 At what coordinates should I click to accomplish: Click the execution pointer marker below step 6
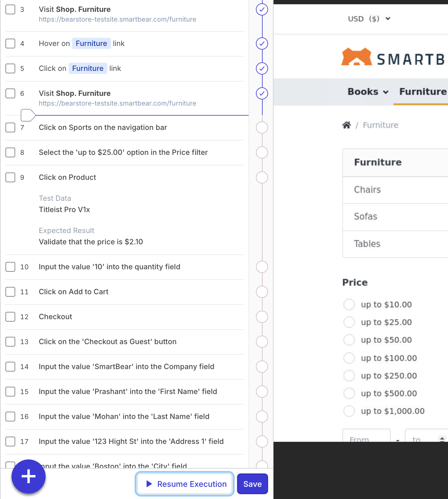[28, 115]
